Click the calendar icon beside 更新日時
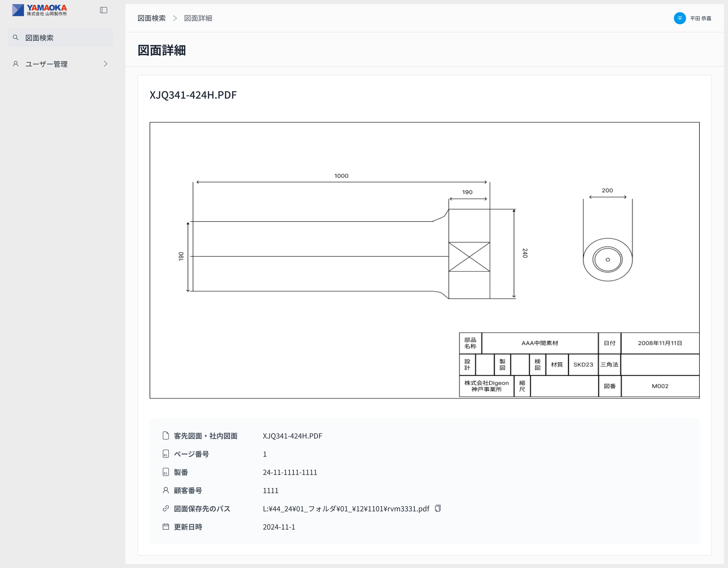The height and width of the screenshot is (568, 728). pos(166,527)
